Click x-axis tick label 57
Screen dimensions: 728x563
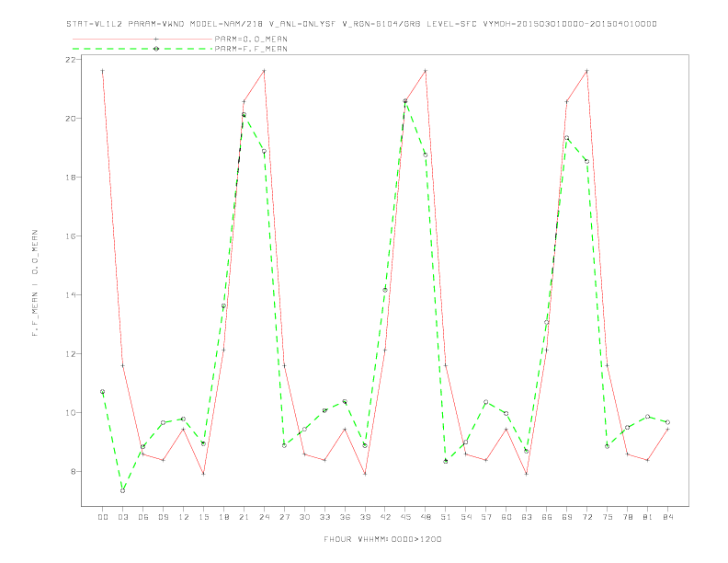click(486, 517)
